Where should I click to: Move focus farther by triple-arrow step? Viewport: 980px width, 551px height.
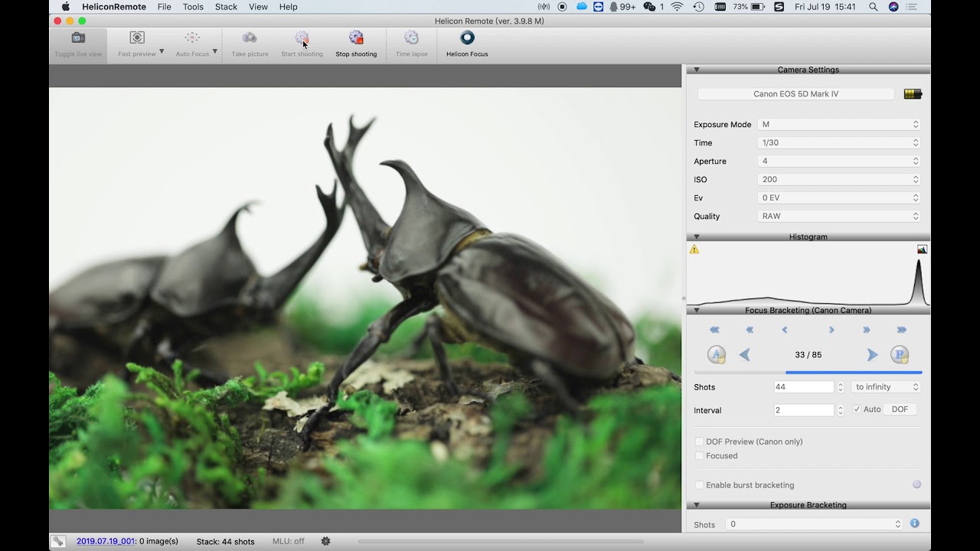(901, 330)
